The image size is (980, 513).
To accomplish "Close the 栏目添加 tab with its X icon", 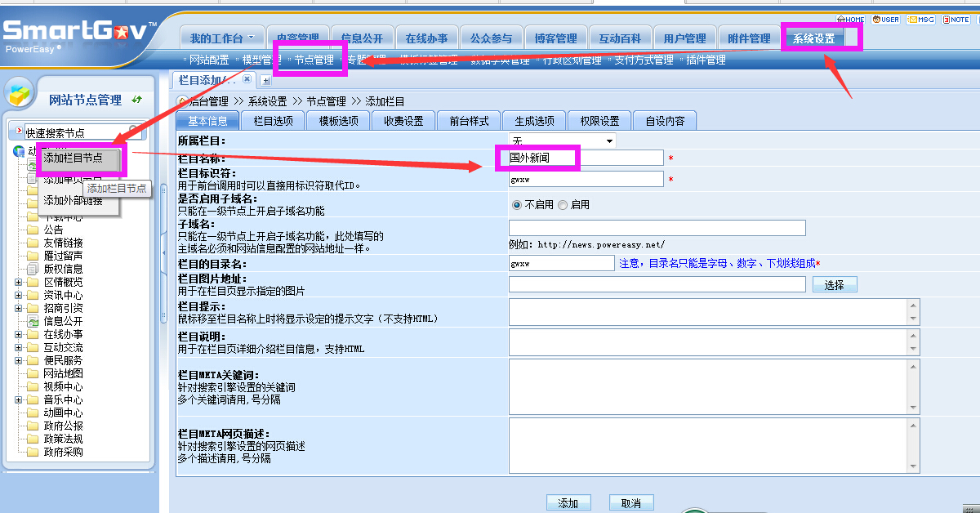I will pos(249,80).
